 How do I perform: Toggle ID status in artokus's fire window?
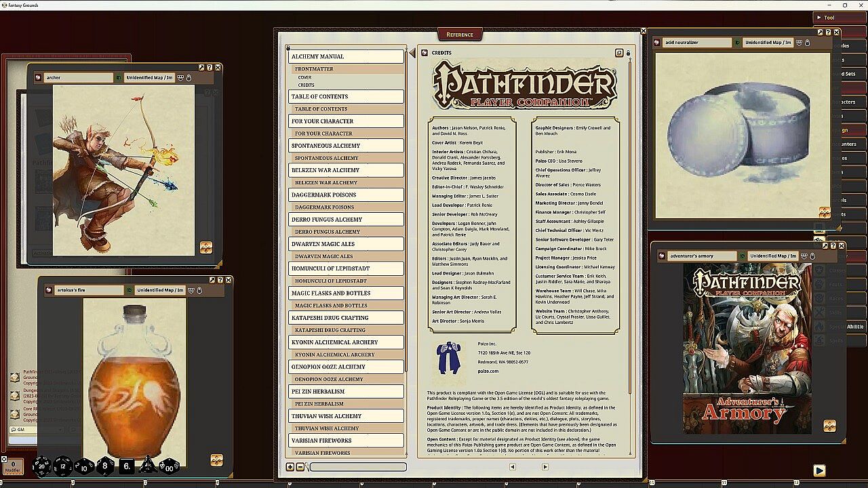tap(130, 290)
